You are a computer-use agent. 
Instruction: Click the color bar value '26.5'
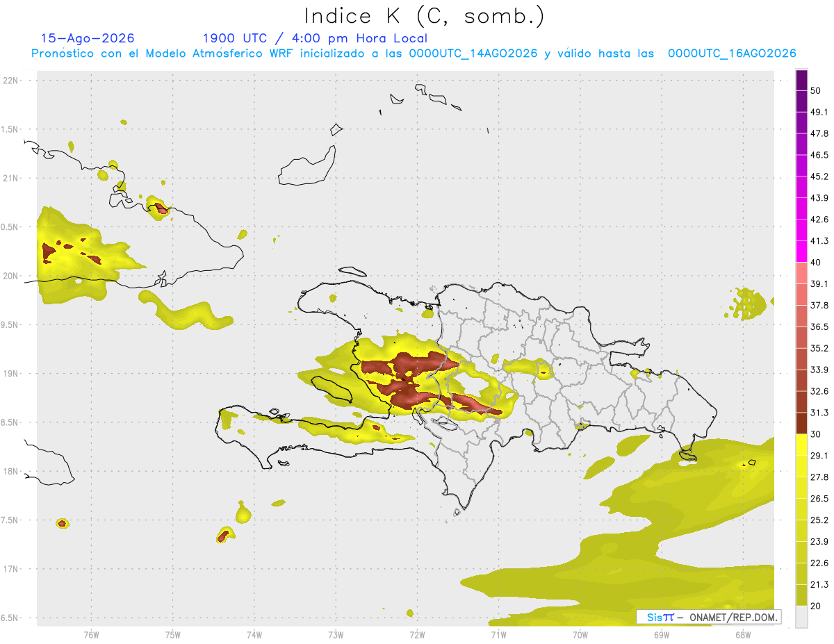click(x=819, y=499)
